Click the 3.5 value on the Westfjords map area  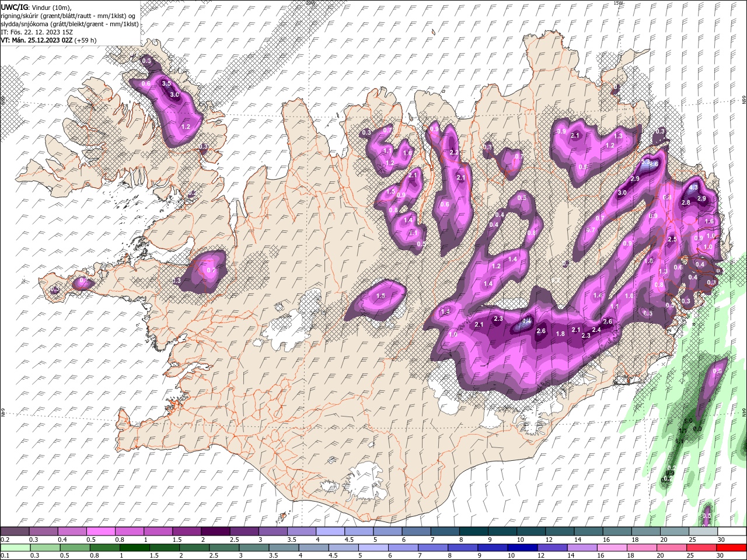166,83
